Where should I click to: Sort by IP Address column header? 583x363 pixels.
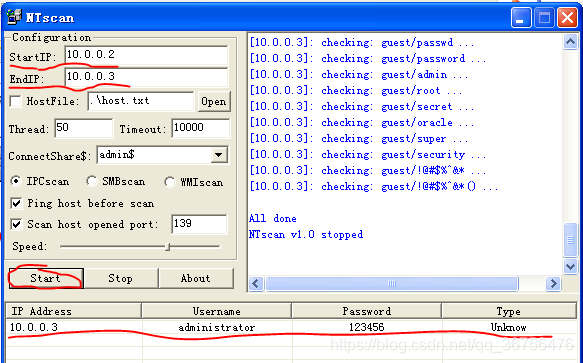coord(74,311)
